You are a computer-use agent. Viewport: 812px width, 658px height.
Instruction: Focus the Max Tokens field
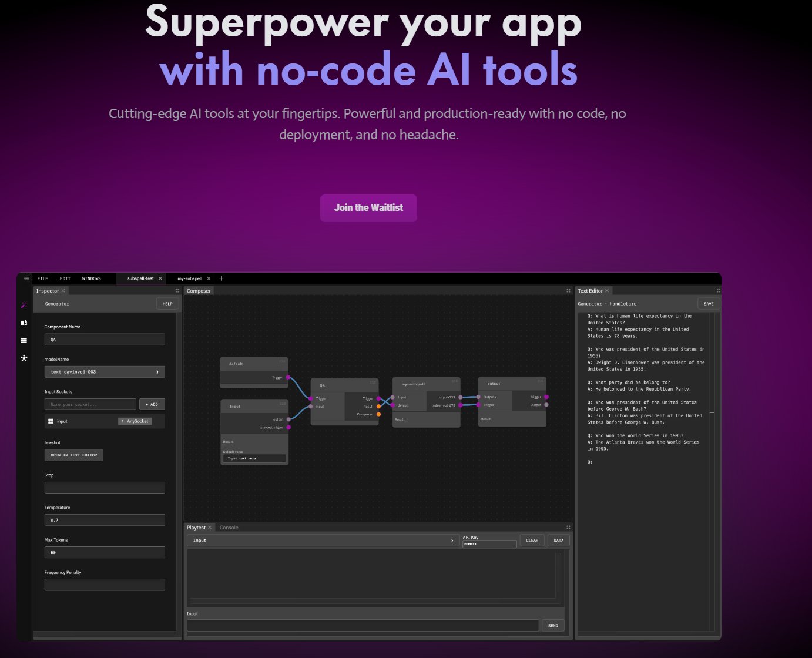[x=105, y=552]
